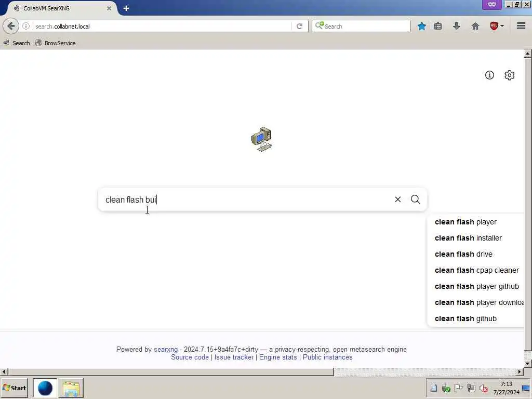Open SearXNG preferences gear icon
532x399 pixels.
(x=509, y=75)
